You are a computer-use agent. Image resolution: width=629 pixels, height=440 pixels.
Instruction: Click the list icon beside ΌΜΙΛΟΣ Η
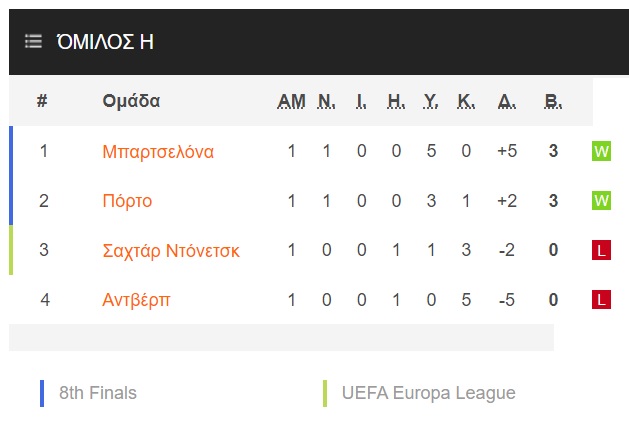(33, 41)
